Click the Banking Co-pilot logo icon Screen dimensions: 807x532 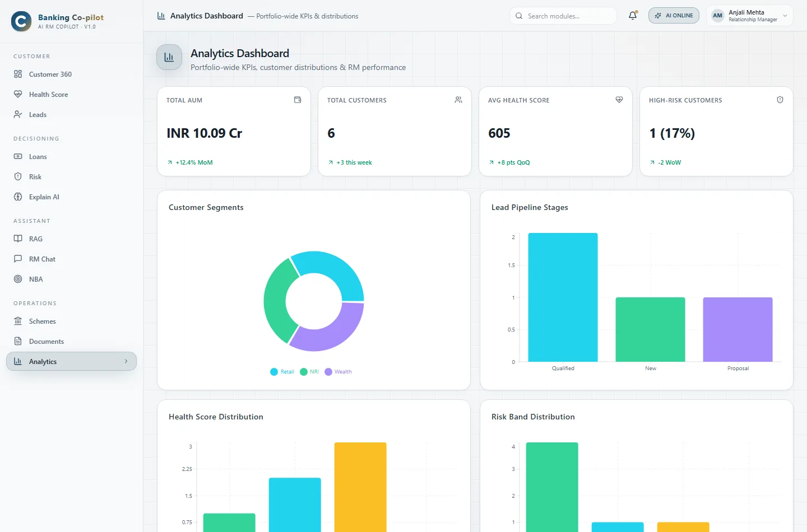21,21
